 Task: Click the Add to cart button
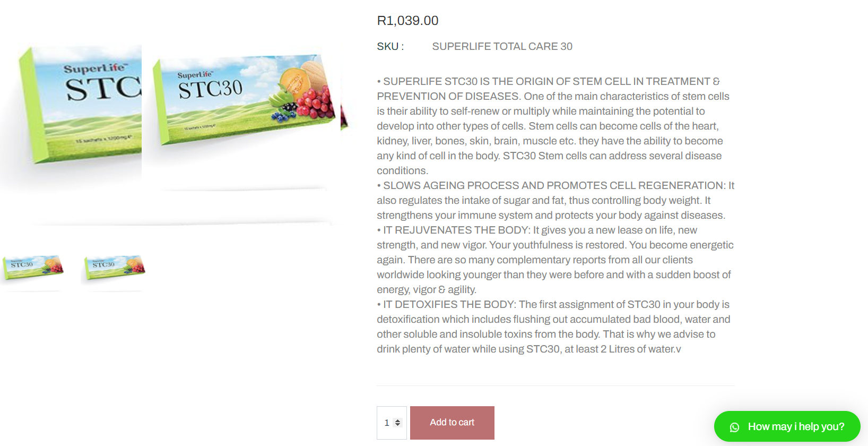(452, 423)
